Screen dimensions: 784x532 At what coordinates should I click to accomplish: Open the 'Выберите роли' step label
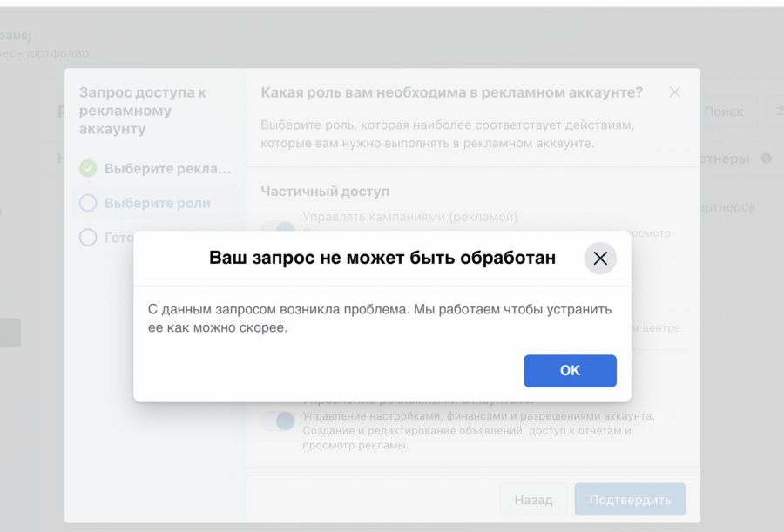pyautogui.click(x=158, y=203)
